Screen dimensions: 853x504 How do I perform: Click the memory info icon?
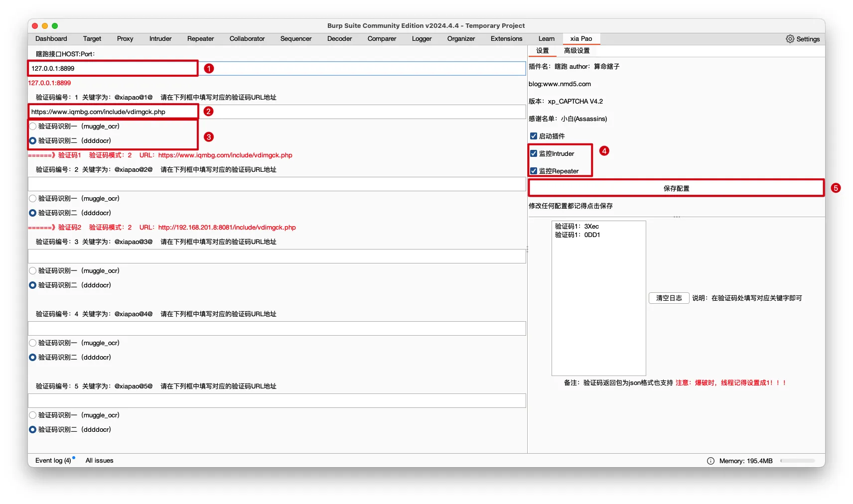click(711, 461)
